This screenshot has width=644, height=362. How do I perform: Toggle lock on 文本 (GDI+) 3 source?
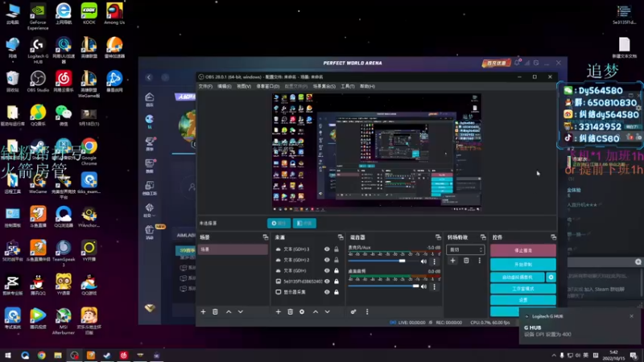pyautogui.click(x=336, y=249)
